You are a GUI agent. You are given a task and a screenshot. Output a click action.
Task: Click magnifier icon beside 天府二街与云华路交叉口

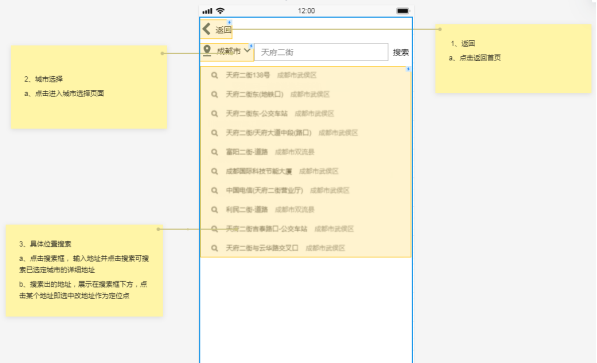tap(215, 248)
